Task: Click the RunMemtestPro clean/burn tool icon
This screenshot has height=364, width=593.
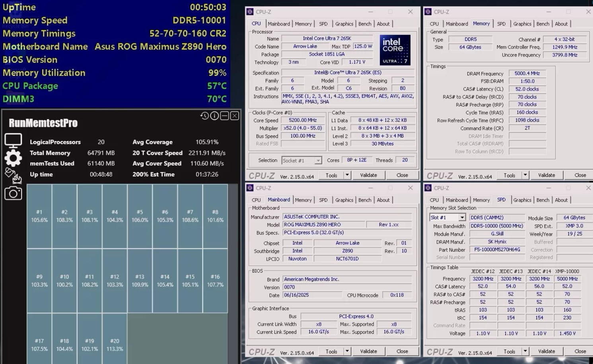Action: pyautogui.click(x=13, y=175)
